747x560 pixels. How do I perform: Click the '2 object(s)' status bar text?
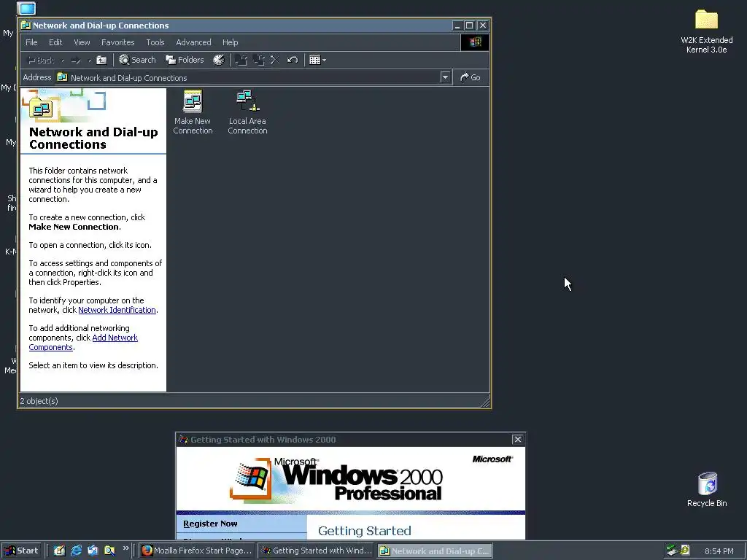coord(39,402)
